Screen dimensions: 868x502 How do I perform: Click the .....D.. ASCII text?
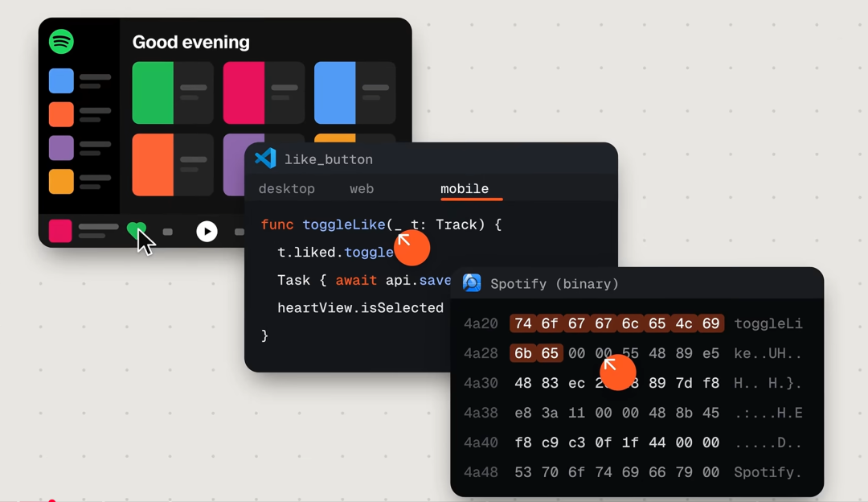[x=768, y=442]
